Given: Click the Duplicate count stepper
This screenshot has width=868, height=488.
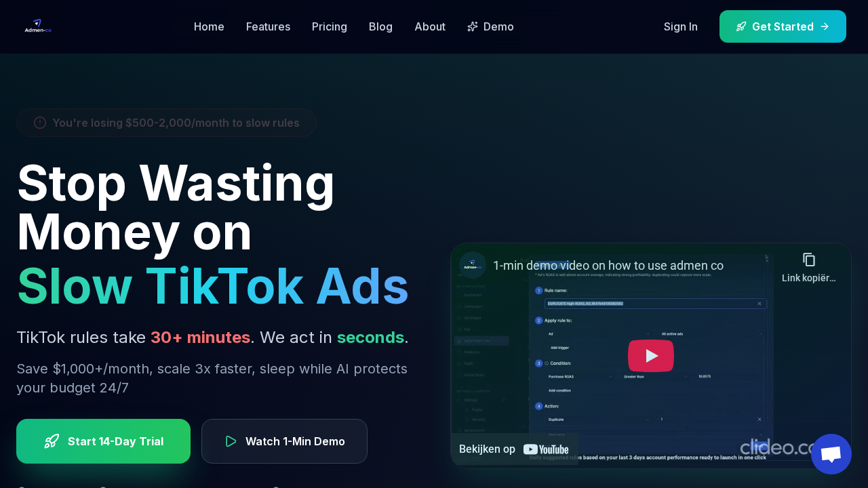Looking at the screenshot, I should [662, 419].
